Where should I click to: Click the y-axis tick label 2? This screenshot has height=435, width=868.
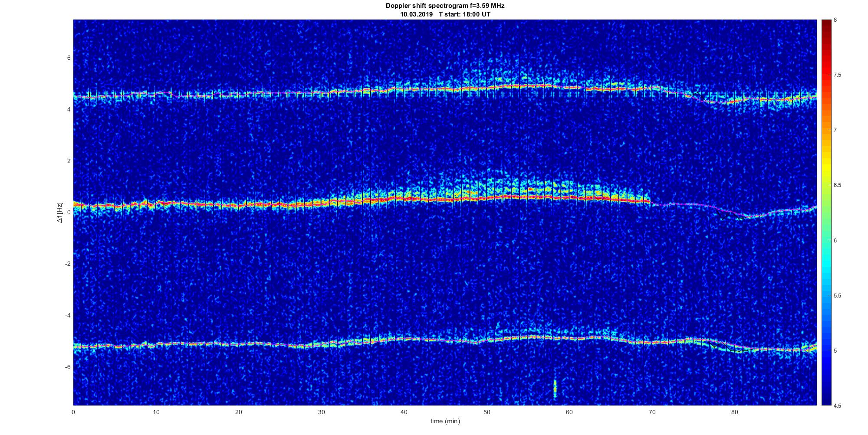point(69,161)
